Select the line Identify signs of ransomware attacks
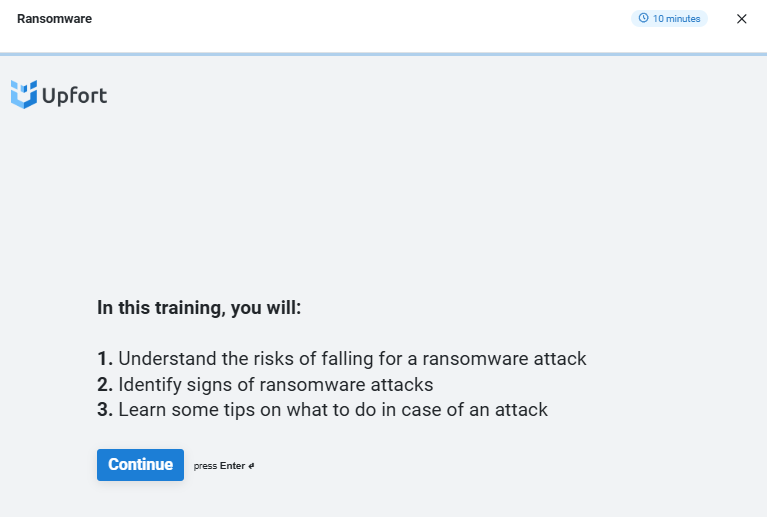The image size is (767, 517). click(265, 384)
